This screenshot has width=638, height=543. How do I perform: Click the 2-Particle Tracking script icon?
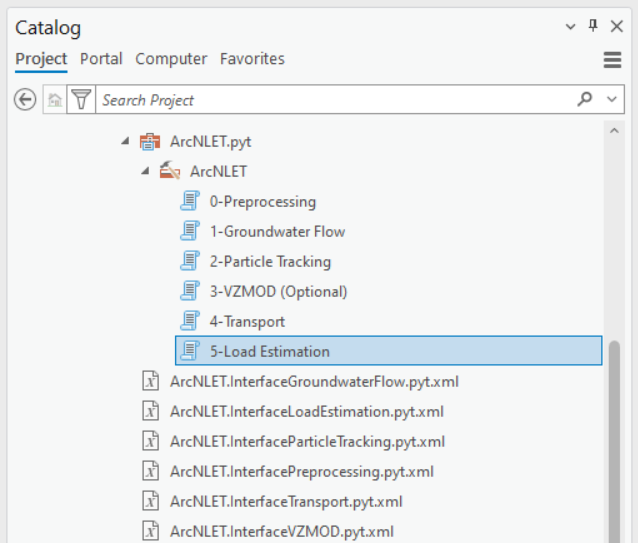(190, 261)
